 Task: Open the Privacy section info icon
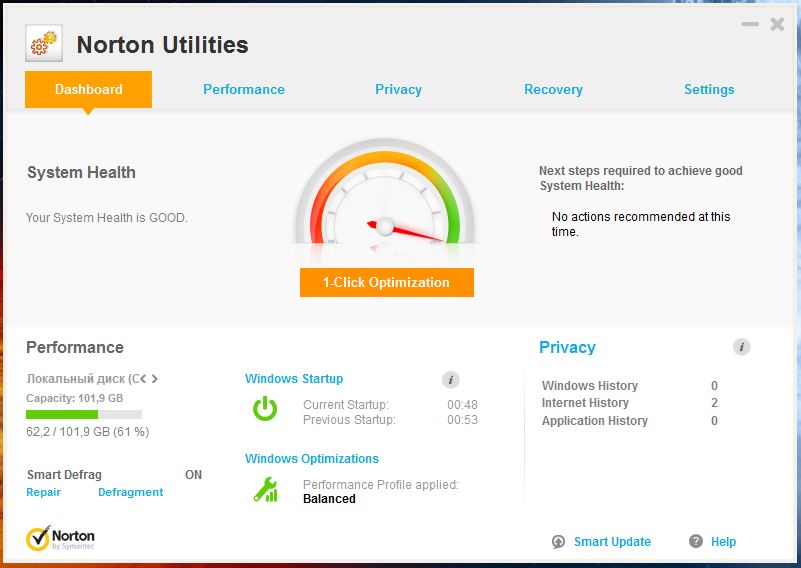[x=742, y=347]
